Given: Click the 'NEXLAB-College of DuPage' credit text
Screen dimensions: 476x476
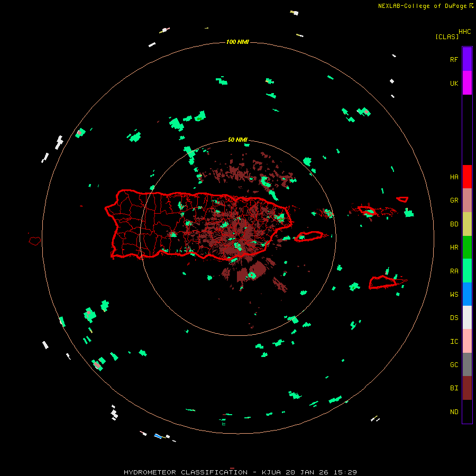Looking at the screenshot, I should 422,6.
